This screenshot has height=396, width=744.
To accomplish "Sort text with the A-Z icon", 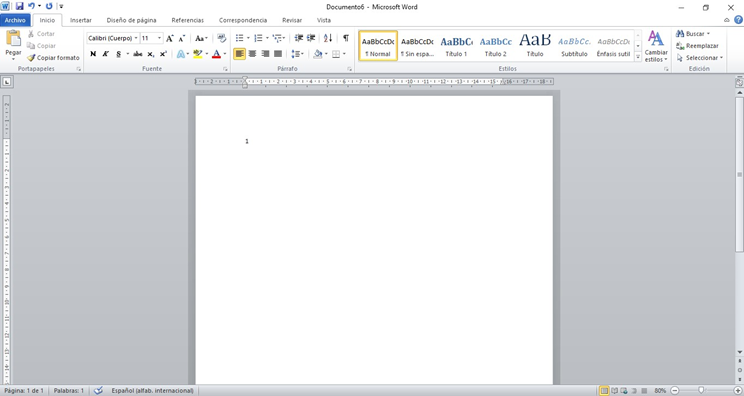I will point(328,38).
